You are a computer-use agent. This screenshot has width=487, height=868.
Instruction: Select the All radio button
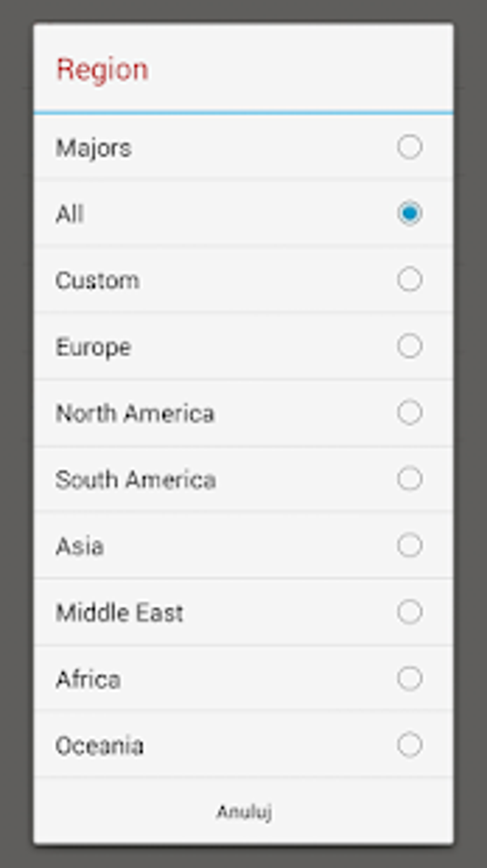point(409,213)
